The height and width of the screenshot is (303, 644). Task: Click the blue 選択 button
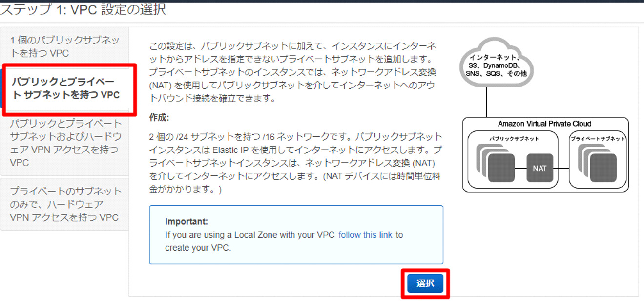[x=425, y=283]
